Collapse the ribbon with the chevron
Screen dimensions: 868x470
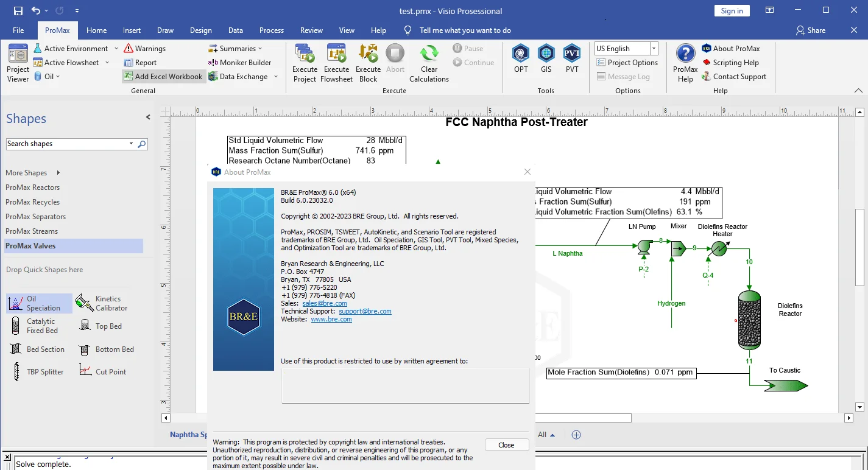pyautogui.click(x=858, y=91)
